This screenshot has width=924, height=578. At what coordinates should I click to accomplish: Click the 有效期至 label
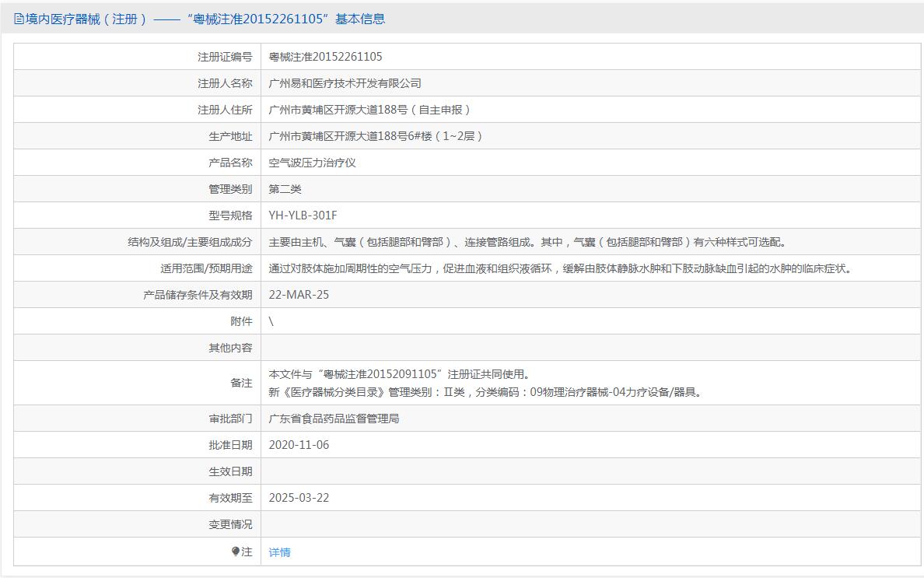pos(230,498)
